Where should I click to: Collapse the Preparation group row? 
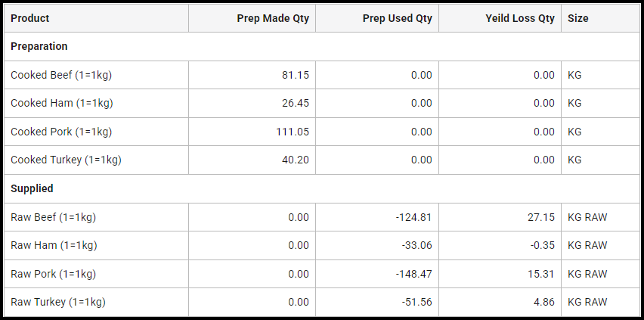[39, 46]
